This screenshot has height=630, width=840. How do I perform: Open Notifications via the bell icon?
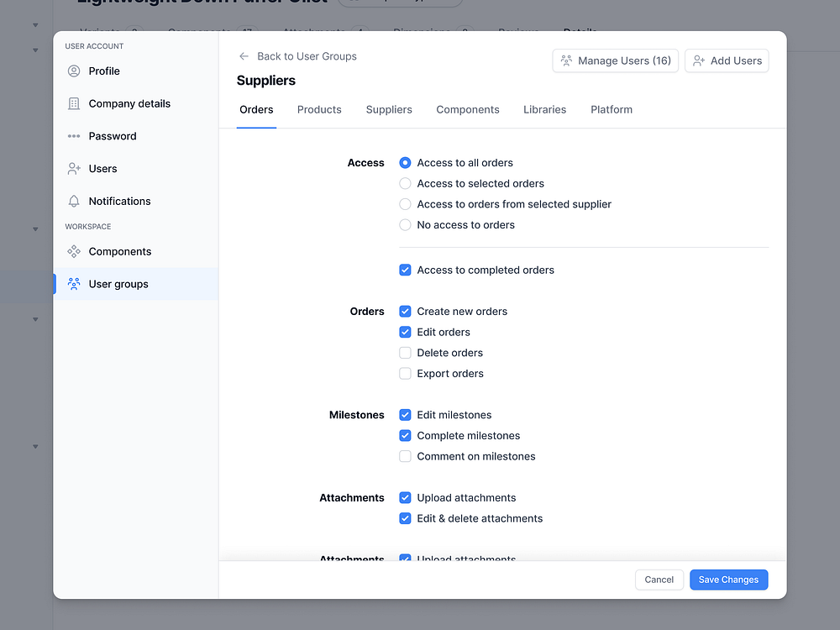pos(75,201)
